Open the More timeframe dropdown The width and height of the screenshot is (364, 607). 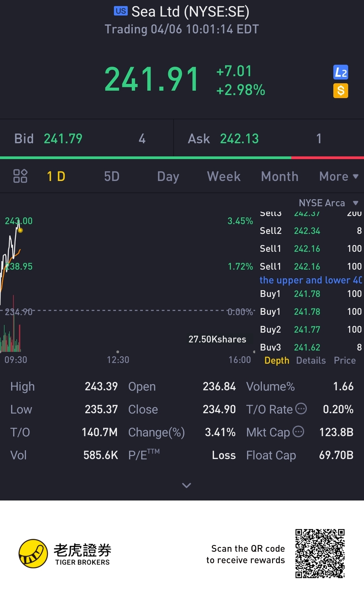338,176
